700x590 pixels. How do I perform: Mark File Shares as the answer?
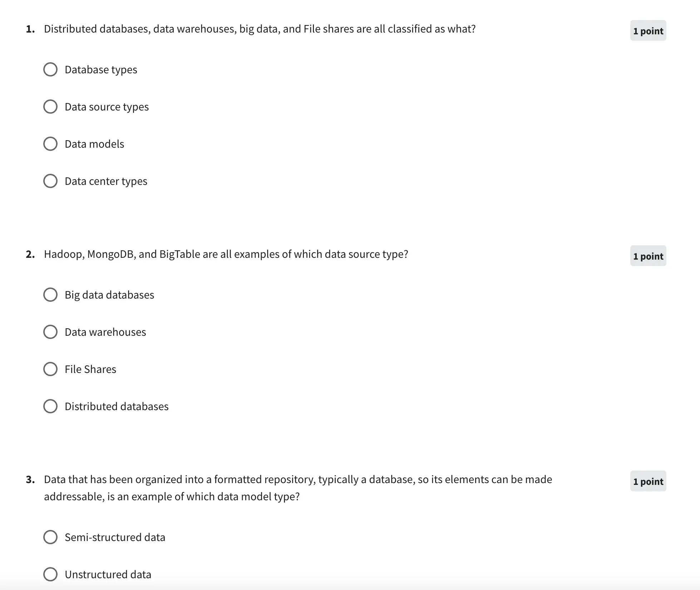[50, 369]
